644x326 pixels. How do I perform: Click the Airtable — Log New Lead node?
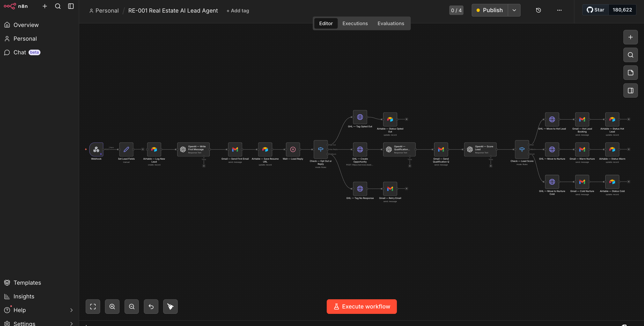[154, 149]
